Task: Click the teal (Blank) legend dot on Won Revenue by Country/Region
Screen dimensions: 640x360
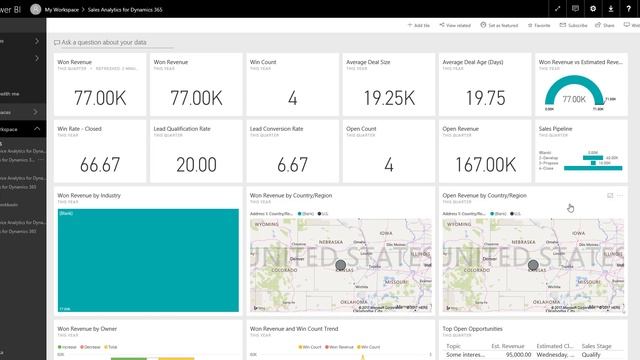Action: 300,214
